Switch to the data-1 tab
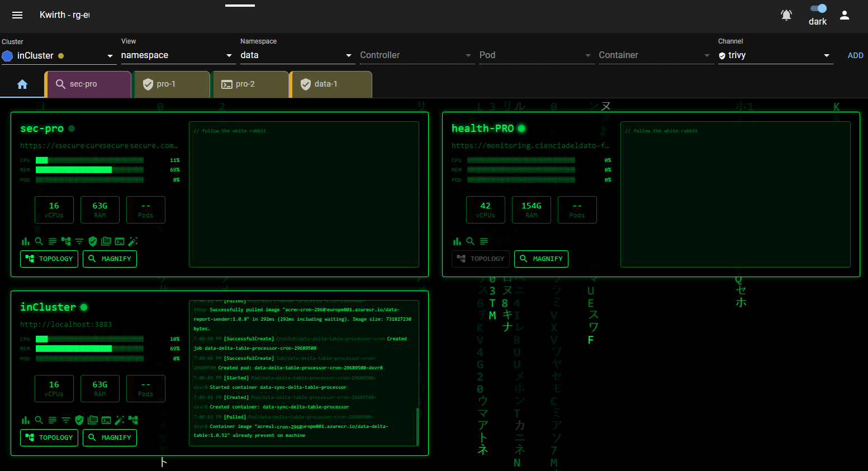Image resolution: width=868 pixels, height=471 pixels. pyautogui.click(x=331, y=84)
